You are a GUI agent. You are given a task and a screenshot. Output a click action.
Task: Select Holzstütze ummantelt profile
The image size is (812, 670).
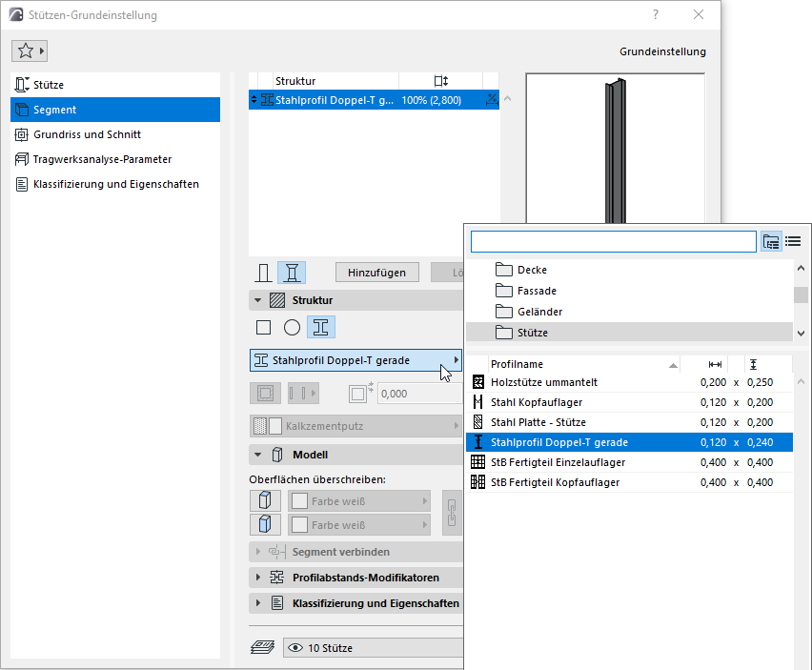coord(629,382)
